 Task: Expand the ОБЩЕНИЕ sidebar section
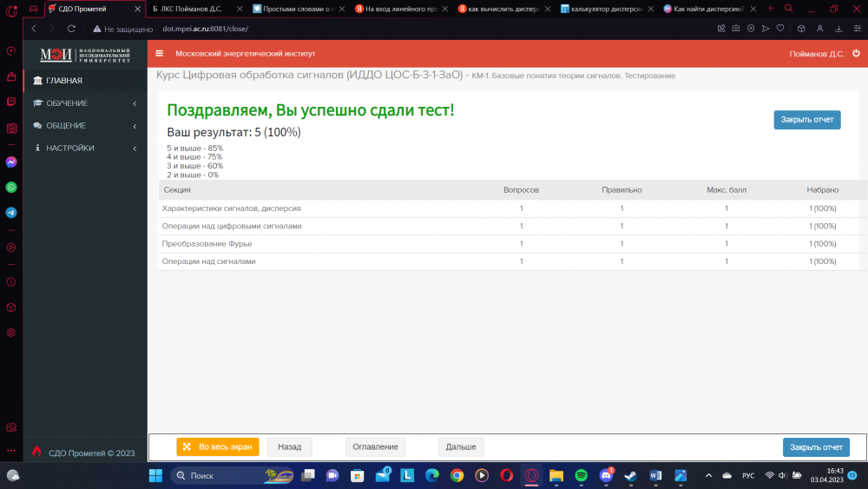(x=84, y=125)
